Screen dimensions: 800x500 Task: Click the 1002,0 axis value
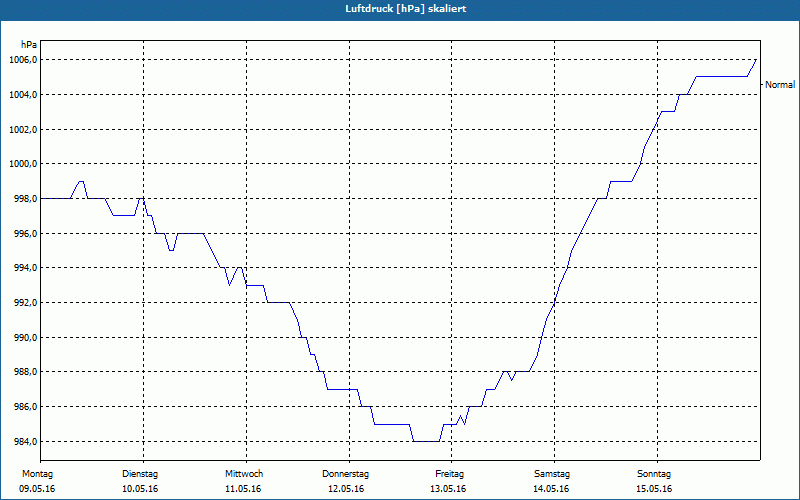click(22, 130)
